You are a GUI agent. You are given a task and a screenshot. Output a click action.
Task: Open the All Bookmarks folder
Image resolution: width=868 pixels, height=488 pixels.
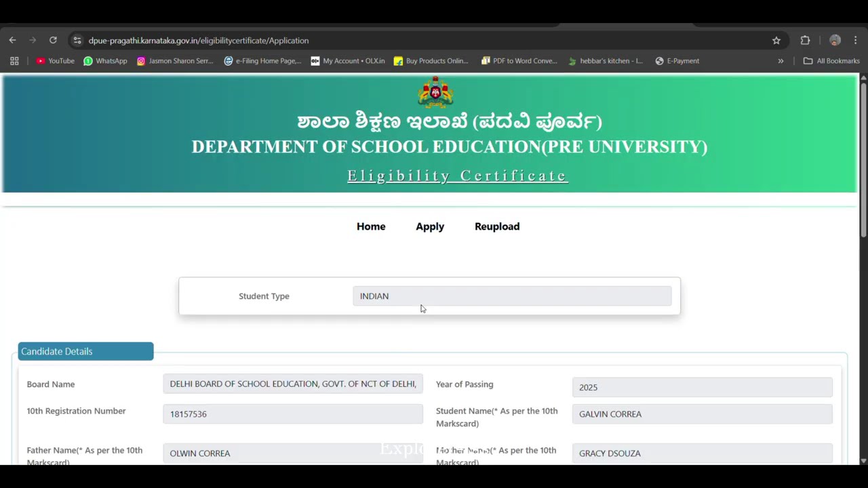(x=831, y=61)
